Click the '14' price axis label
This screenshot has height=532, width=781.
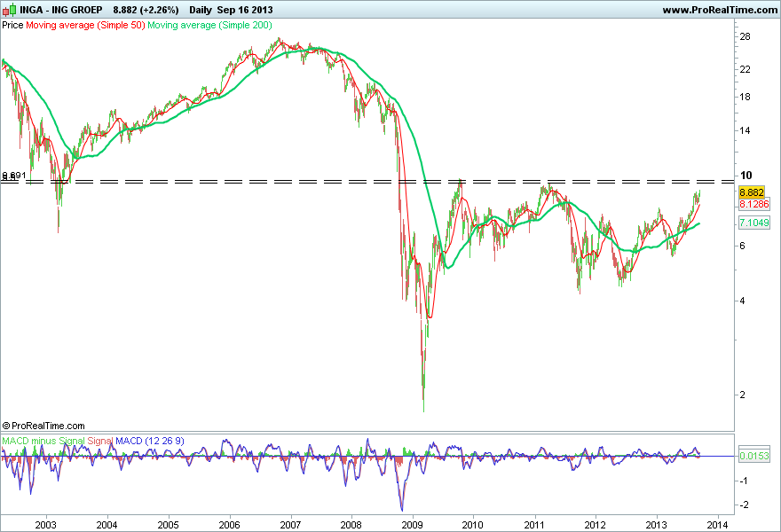click(x=745, y=130)
